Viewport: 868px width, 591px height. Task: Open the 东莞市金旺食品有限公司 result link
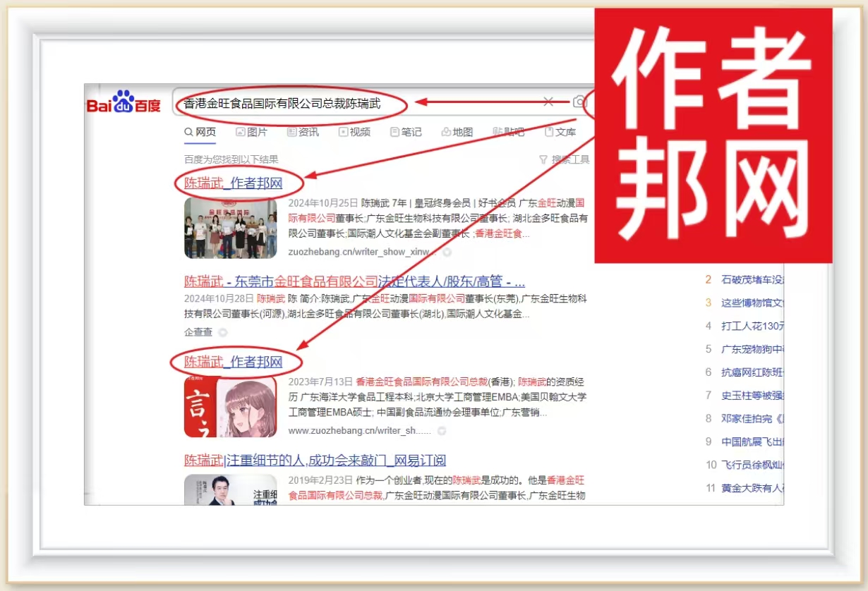[x=354, y=281]
